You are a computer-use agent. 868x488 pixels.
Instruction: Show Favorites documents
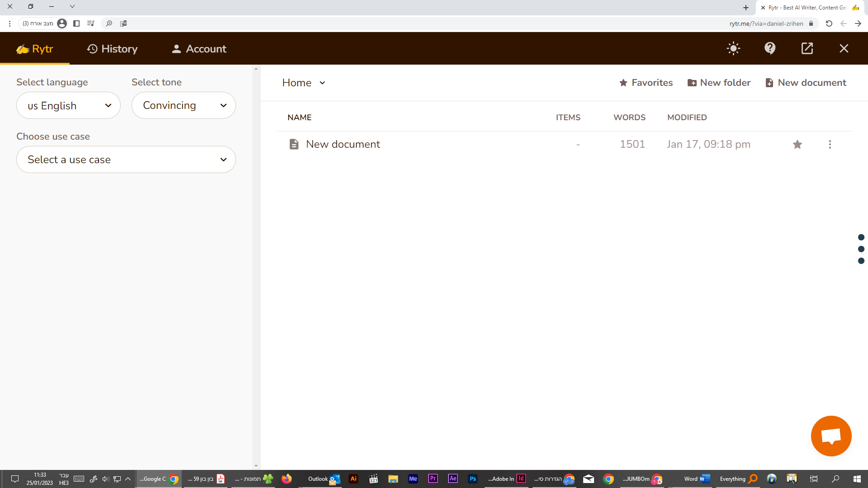coord(646,83)
